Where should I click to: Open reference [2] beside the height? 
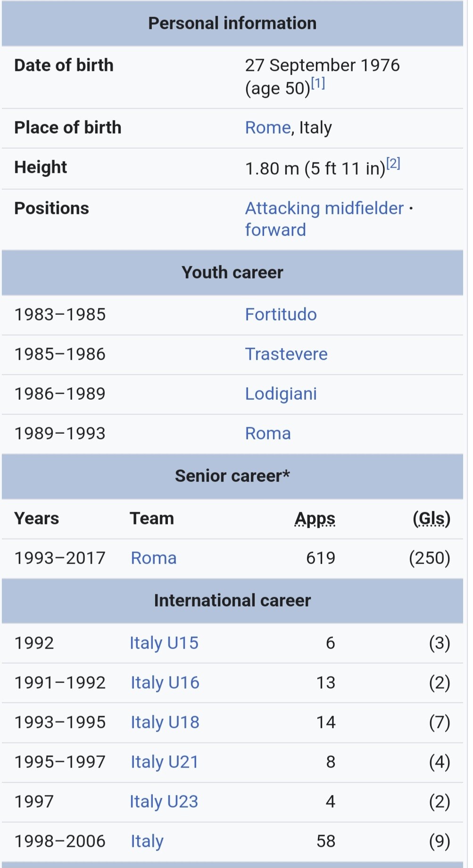(x=393, y=163)
